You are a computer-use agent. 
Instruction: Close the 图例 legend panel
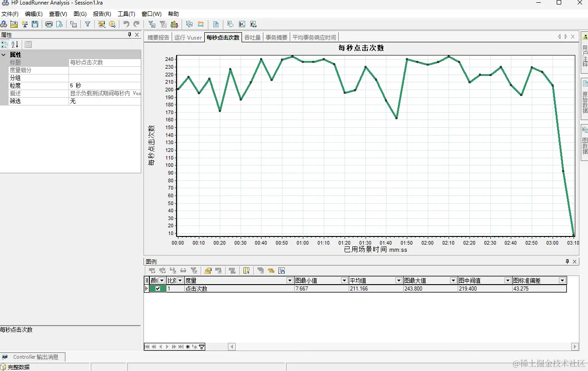574,261
